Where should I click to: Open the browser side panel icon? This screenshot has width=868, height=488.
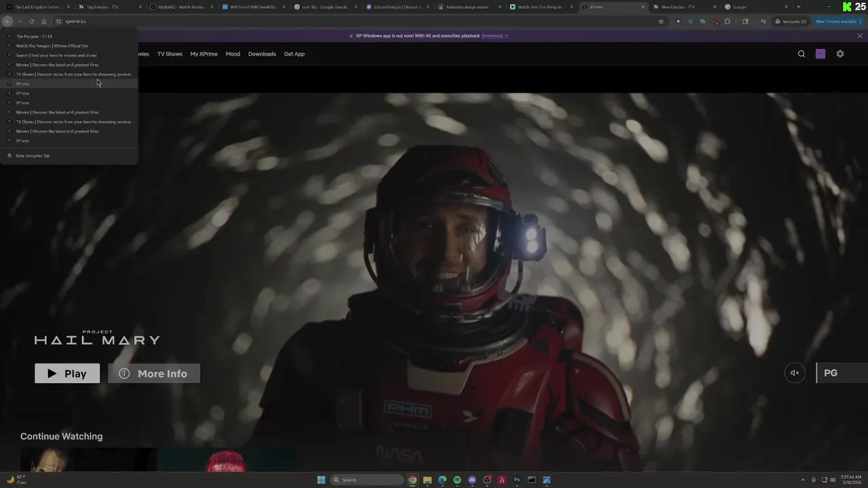coord(745,21)
